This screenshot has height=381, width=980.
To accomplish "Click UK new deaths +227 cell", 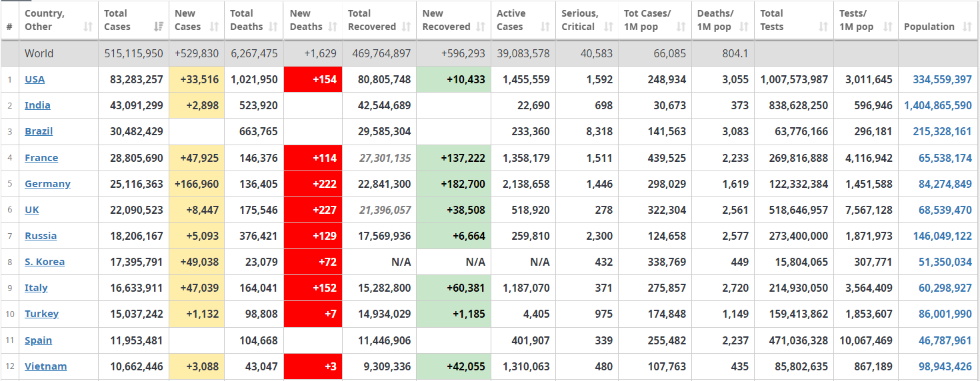I will pyautogui.click(x=313, y=210).
